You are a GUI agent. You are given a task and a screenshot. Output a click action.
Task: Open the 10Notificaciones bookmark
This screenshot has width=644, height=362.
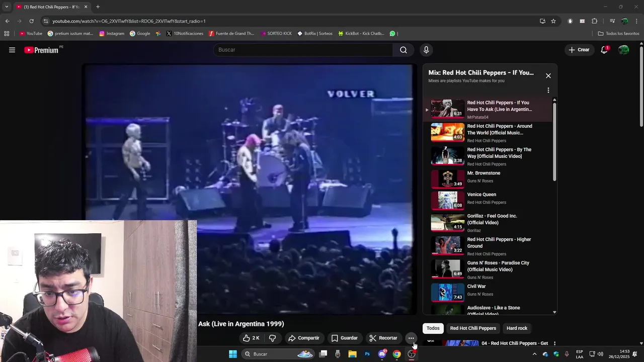(185, 34)
